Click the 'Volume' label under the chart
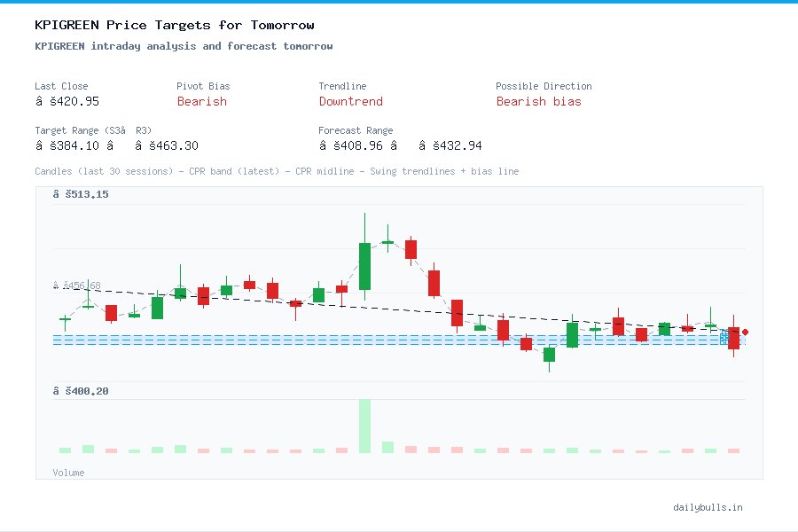The width and height of the screenshot is (798, 532). coord(68,473)
